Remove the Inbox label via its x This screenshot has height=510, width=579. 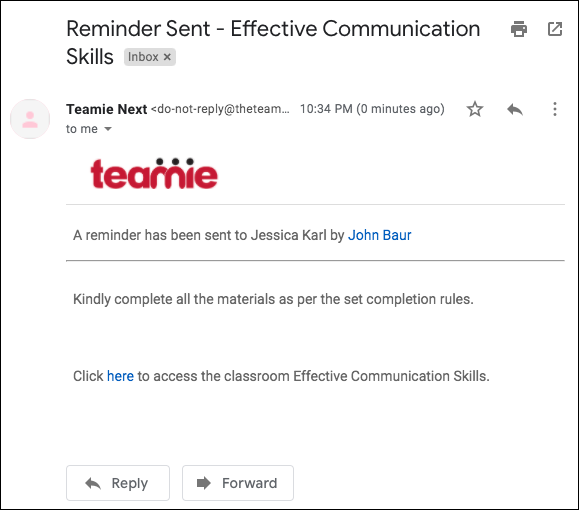167,57
